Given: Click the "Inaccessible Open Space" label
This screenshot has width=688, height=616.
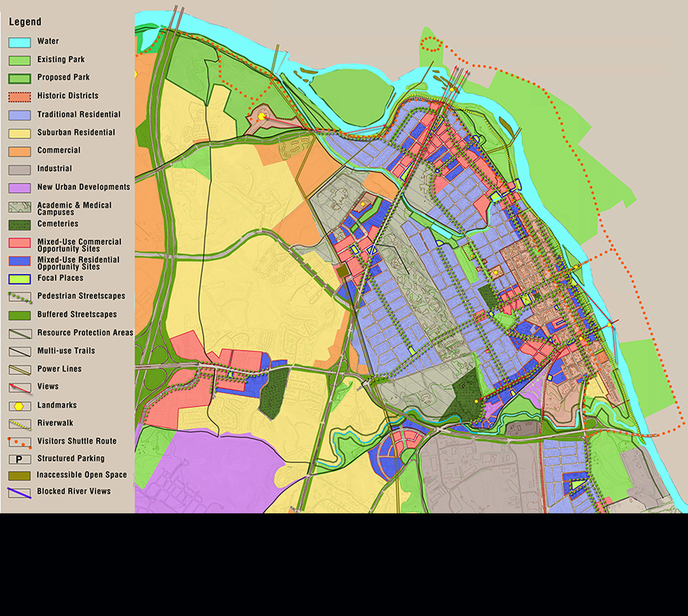Looking at the screenshot, I should (82, 475).
